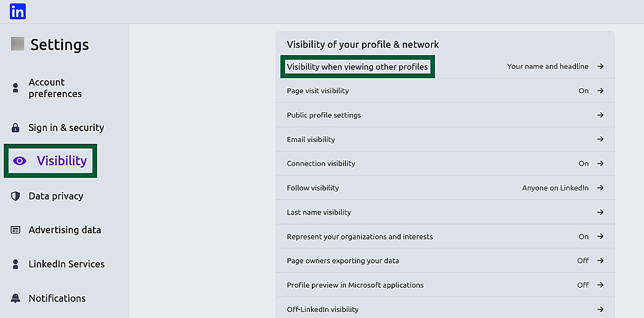Click arrow in Page owners exporting row
Screen dimensions: 644x318
coord(600,261)
